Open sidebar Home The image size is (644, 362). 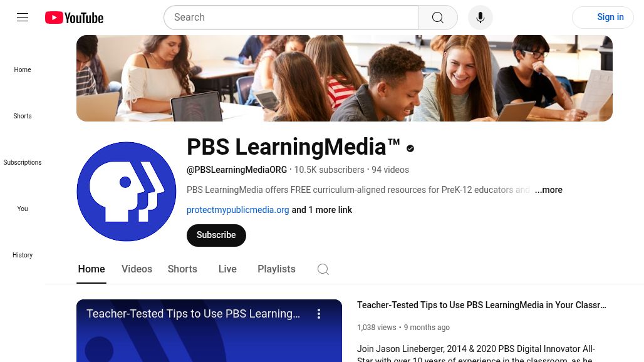pos(23,70)
